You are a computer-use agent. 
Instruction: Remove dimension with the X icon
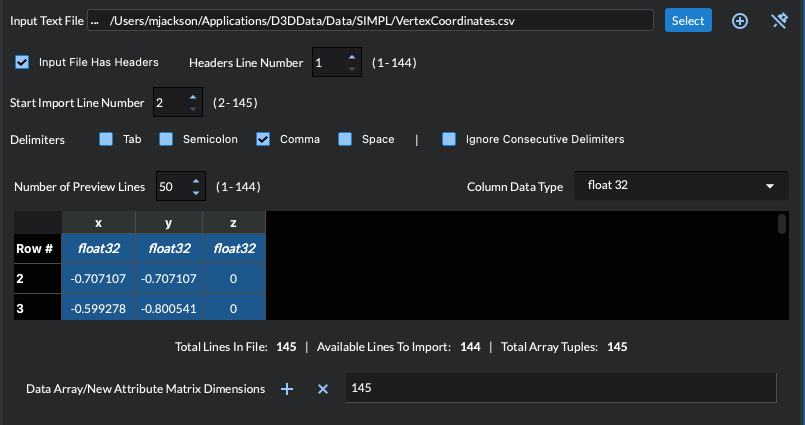(323, 389)
